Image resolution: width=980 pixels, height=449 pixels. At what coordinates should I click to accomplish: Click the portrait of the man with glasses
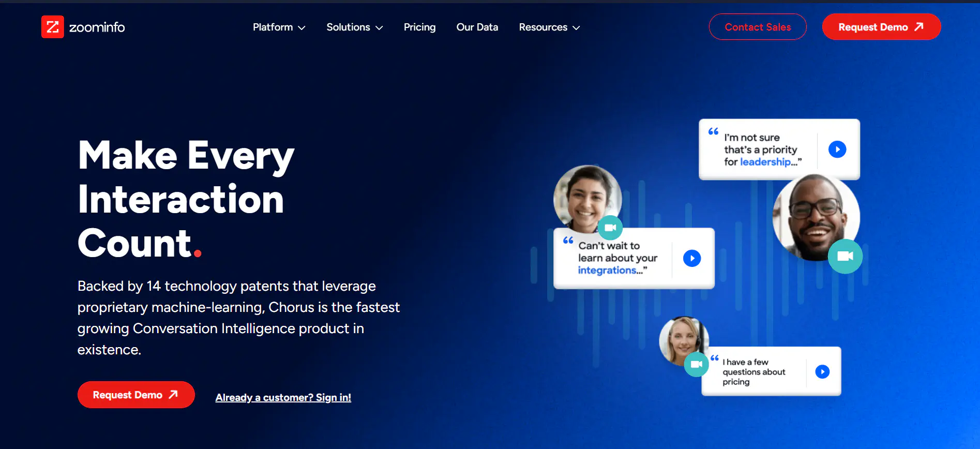tap(816, 217)
